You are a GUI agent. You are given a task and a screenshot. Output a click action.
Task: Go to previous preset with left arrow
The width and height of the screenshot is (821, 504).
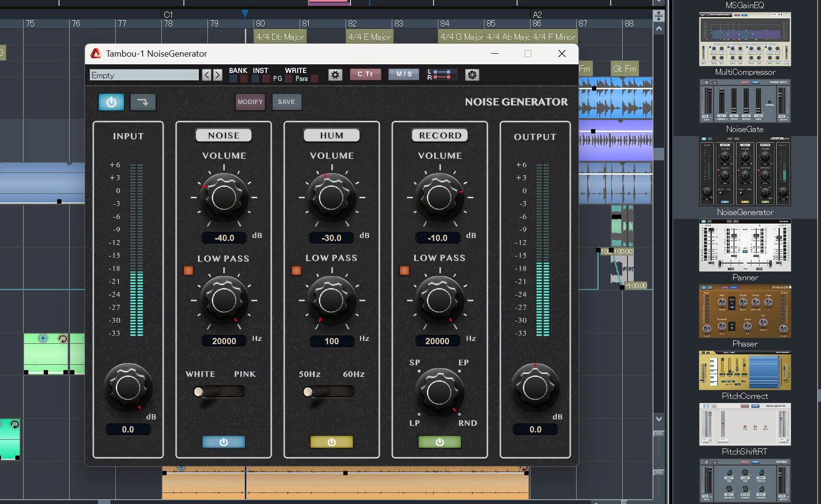point(206,75)
